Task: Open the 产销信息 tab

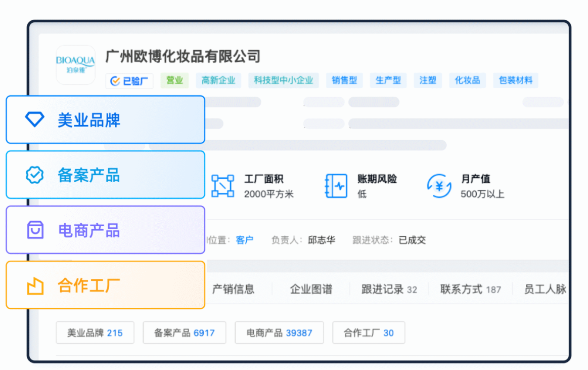Action: (233, 289)
